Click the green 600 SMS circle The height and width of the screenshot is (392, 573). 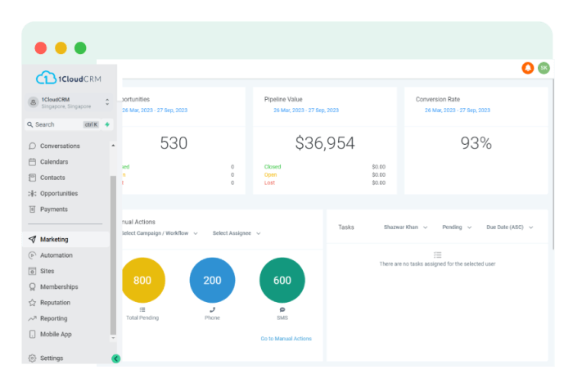282,280
